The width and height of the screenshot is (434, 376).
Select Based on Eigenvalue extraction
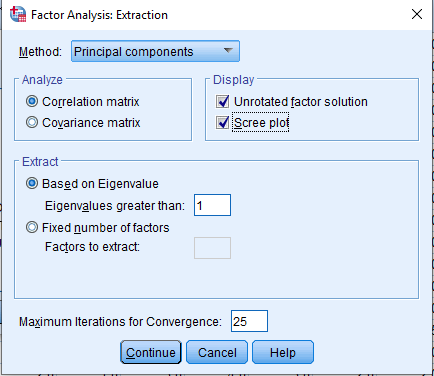pyautogui.click(x=32, y=183)
